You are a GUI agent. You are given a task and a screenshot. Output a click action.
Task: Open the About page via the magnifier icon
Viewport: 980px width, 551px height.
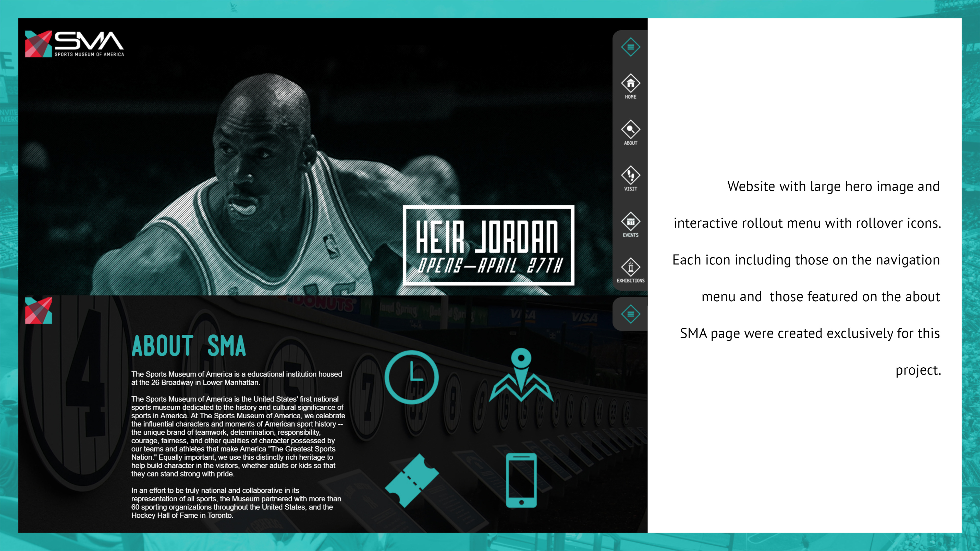[630, 129]
